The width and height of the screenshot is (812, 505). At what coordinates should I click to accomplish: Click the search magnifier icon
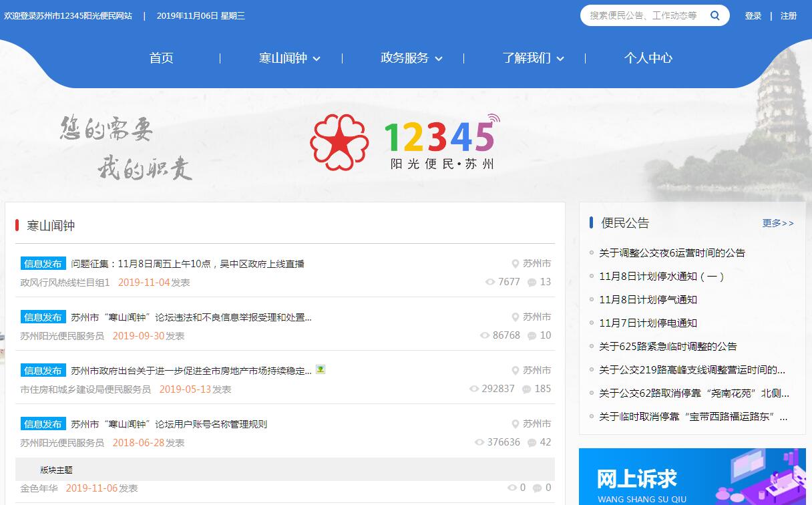pyautogui.click(x=715, y=15)
